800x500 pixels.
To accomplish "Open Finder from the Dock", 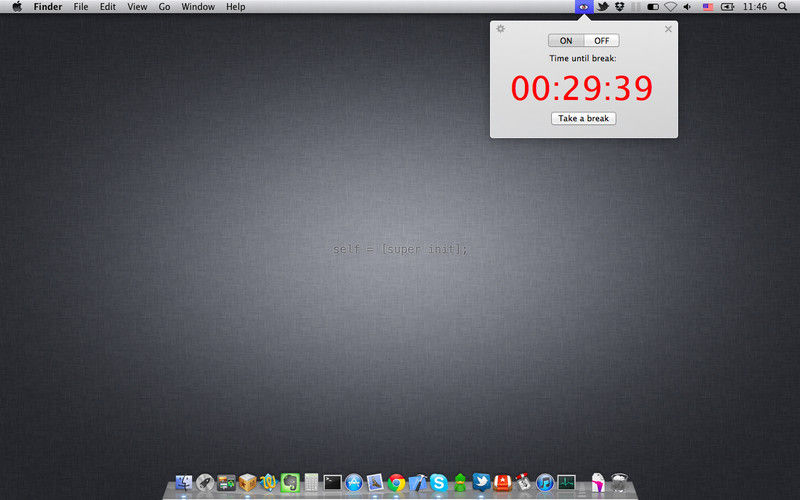I will pyautogui.click(x=184, y=482).
